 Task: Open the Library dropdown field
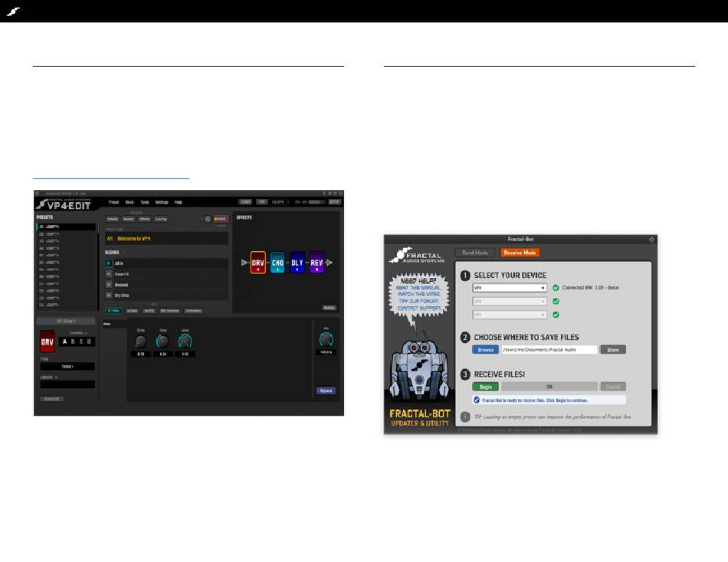tap(67, 384)
